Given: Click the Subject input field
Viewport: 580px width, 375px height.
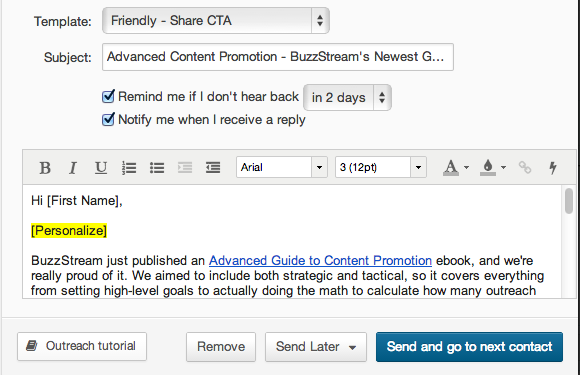Looking at the screenshot, I should tap(278, 57).
